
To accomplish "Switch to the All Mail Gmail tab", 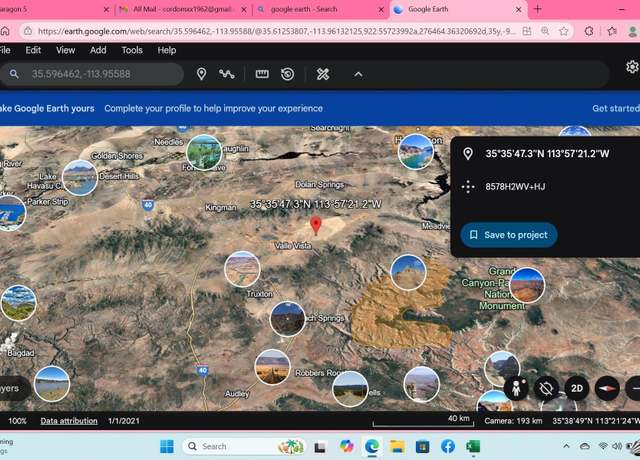I will pos(183,9).
